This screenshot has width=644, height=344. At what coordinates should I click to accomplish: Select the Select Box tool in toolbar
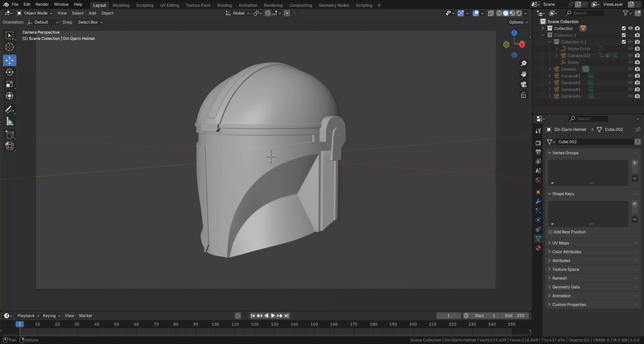[10, 35]
